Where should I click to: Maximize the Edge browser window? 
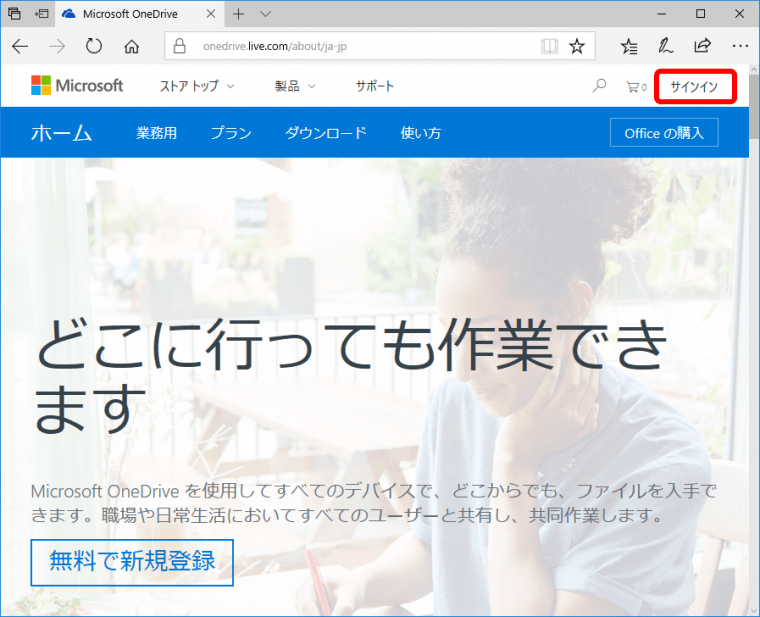(x=700, y=14)
